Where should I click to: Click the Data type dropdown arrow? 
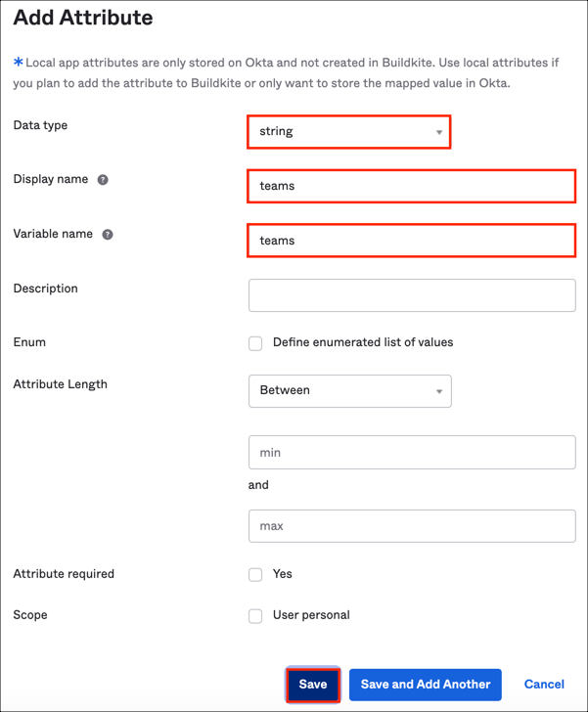coord(438,132)
